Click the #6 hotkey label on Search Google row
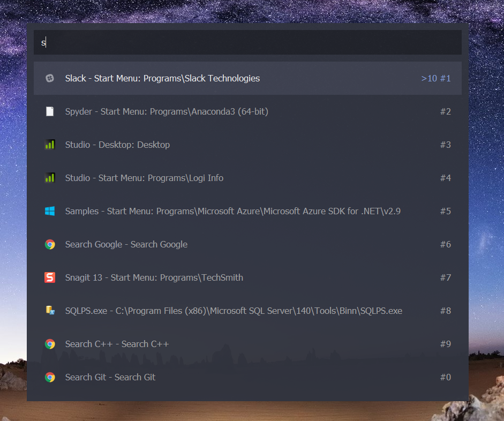 [446, 244]
